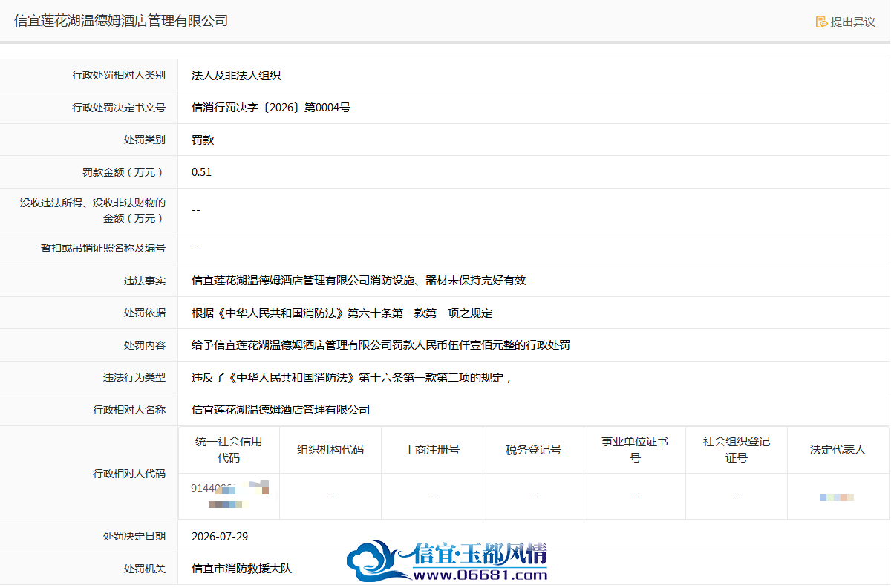This screenshot has width=894, height=588.
Task: Click the blurred legal representative name
Action: [837, 497]
